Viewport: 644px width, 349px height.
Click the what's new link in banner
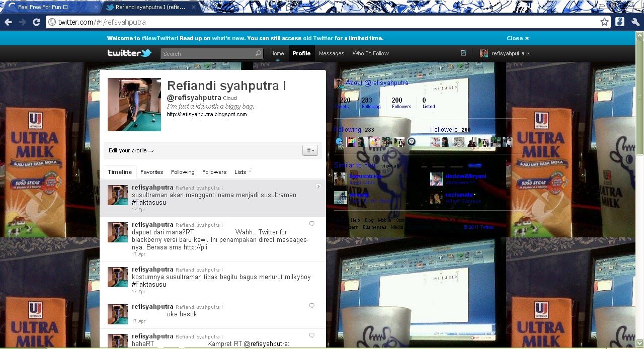click(228, 38)
